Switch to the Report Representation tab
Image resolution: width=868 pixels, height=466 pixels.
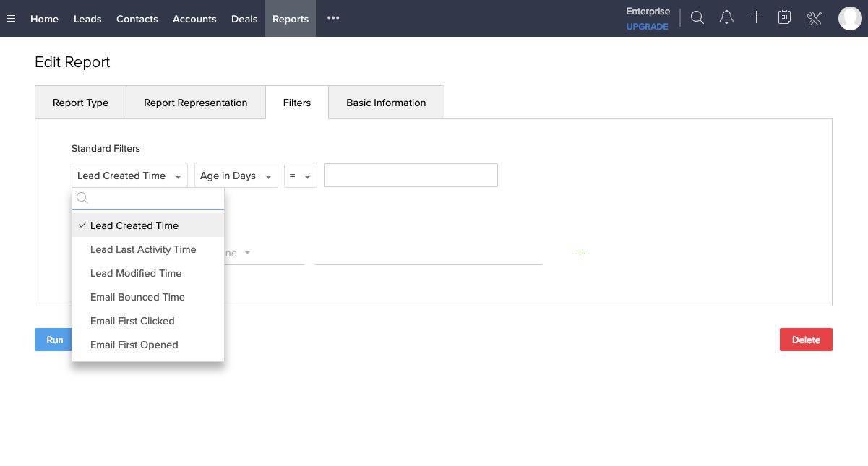point(195,103)
